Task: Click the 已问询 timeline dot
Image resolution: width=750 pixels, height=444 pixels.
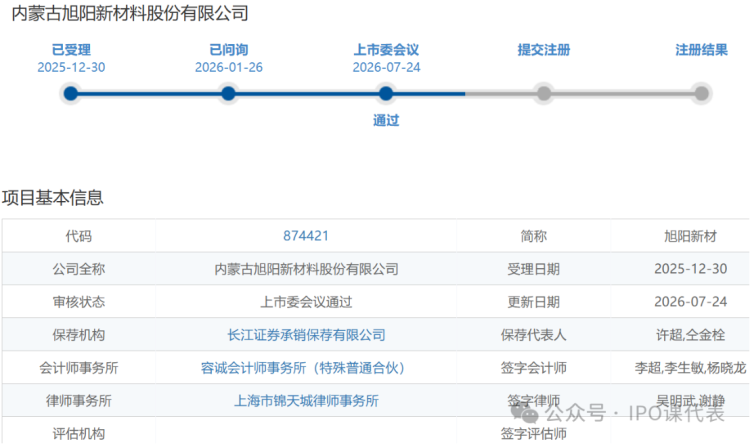Action: click(x=228, y=93)
